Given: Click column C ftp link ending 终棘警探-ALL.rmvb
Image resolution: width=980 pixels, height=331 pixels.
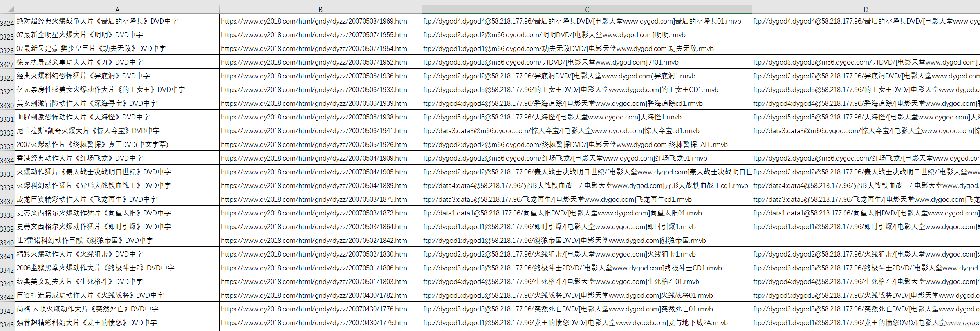Looking at the screenshot, I should [576, 145].
